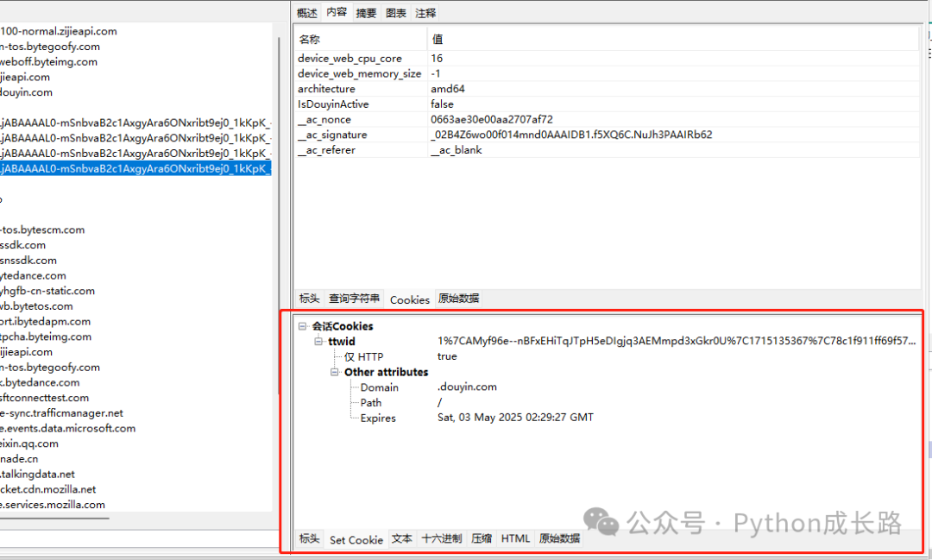Collapse the Other attributes node
The height and width of the screenshot is (560, 932).
(x=335, y=372)
